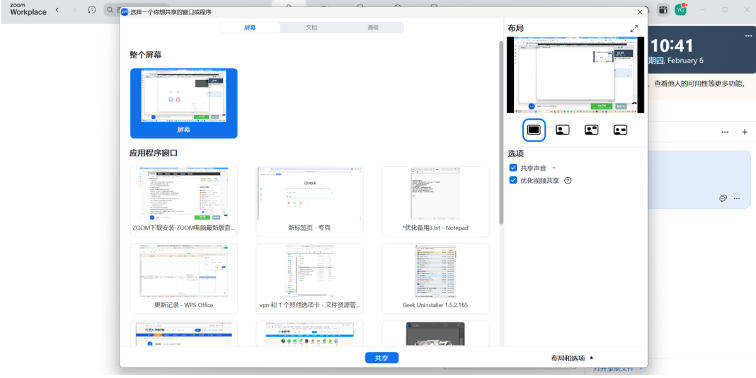
Task: Toggle the 优化视频共享 checkbox
Action: (513, 181)
